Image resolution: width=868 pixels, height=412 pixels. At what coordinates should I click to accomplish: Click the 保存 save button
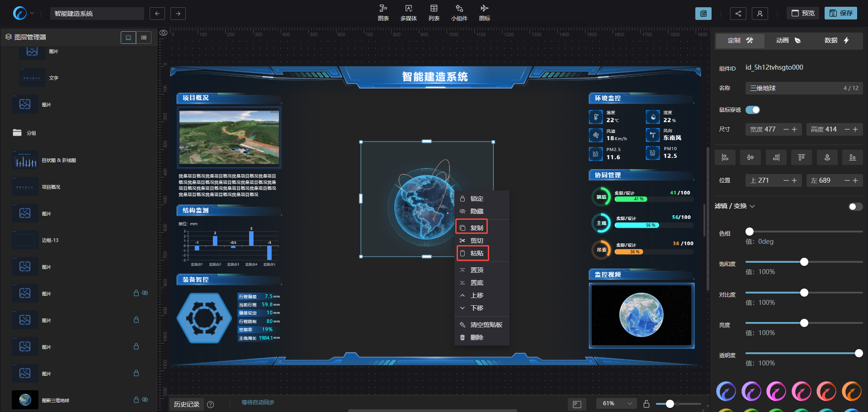click(x=840, y=14)
